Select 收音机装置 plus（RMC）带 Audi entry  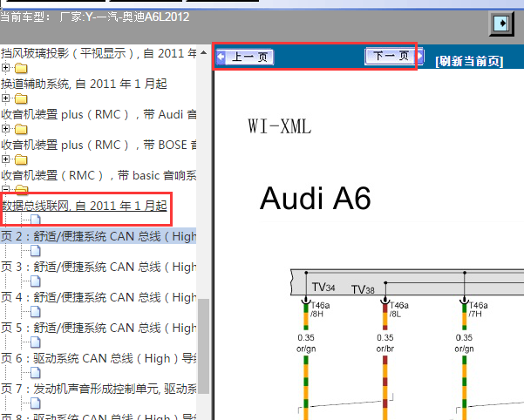pos(99,114)
